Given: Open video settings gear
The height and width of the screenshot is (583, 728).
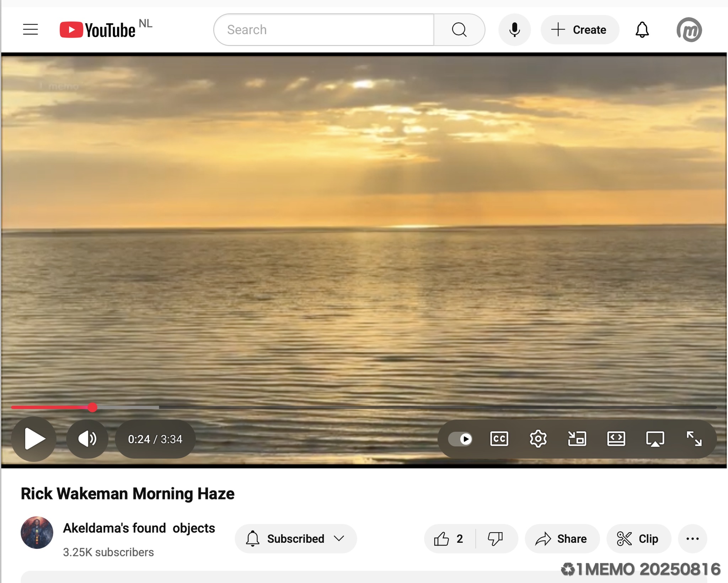Looking at the screenshot, I should (538, 439).
